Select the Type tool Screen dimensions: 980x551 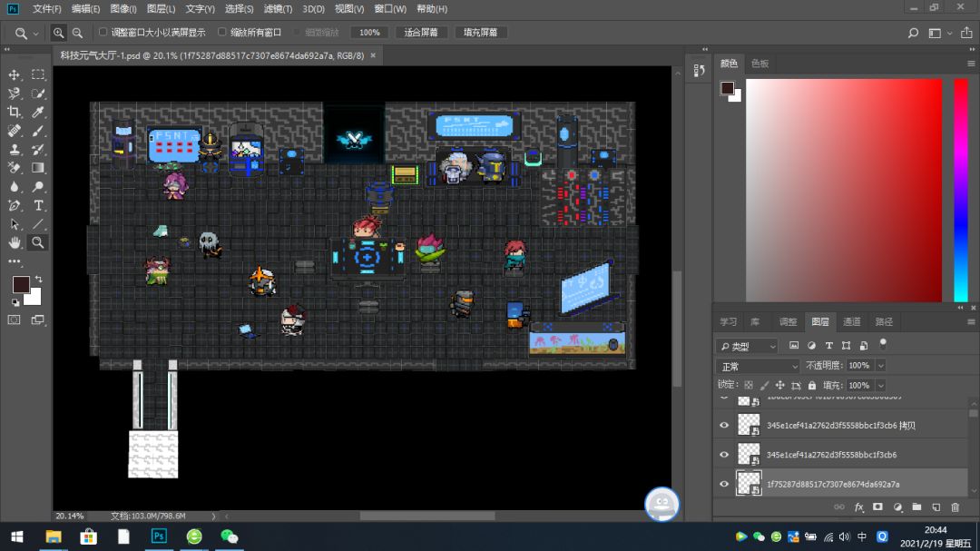(38, 205)
